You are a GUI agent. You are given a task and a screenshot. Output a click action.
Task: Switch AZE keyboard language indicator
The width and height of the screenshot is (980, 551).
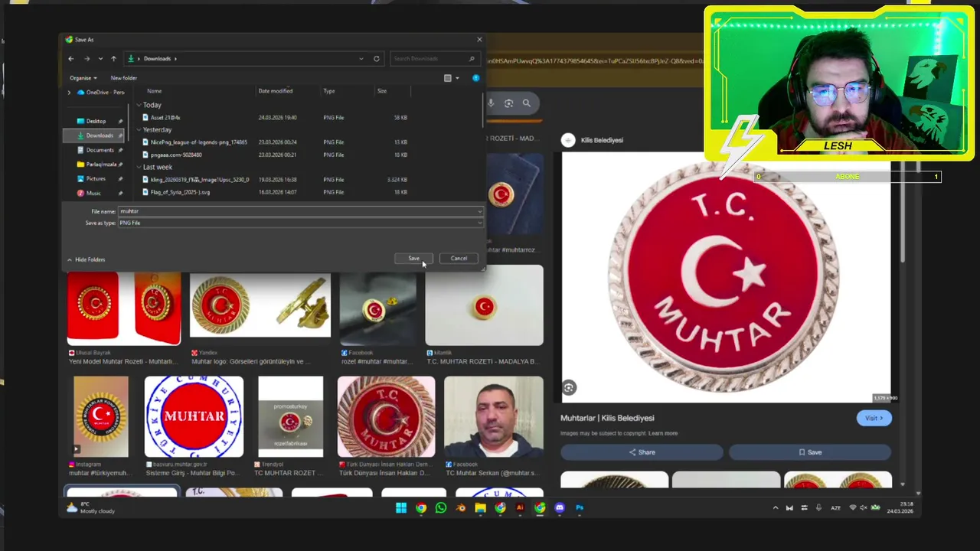(835, 508)
